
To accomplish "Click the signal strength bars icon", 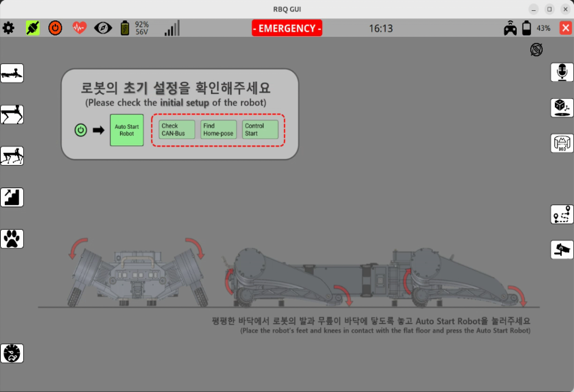I will (172, 28).
